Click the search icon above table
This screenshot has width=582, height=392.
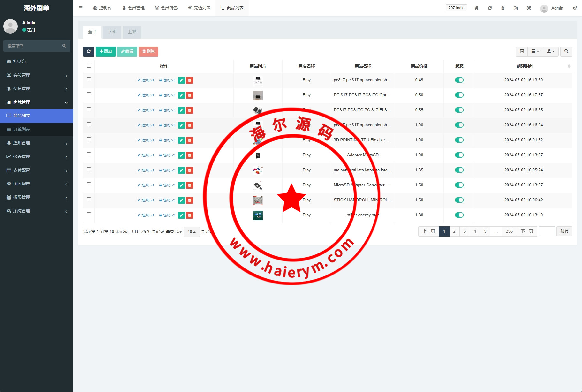[x=566, y=51]
